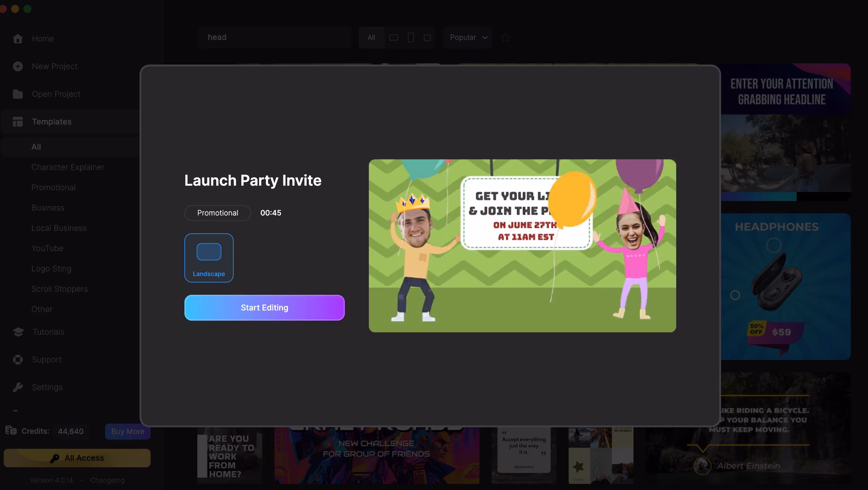Click the Settings wrench icon
This screenshot has height=490, width=868.
point(18,387)
